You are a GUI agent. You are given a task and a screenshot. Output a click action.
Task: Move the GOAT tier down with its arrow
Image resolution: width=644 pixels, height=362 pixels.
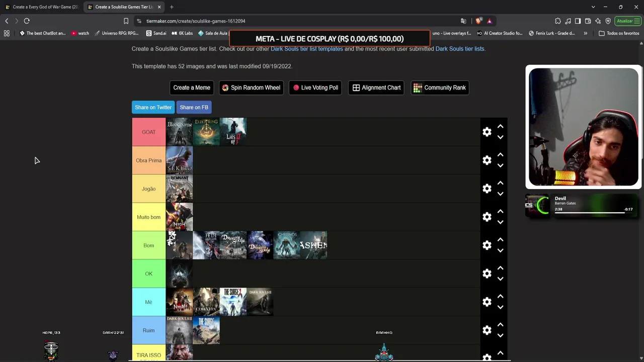[500, 137]
